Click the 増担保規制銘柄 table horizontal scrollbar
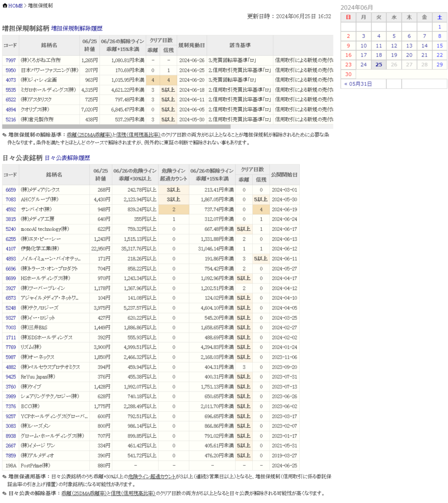 (116, 127)
